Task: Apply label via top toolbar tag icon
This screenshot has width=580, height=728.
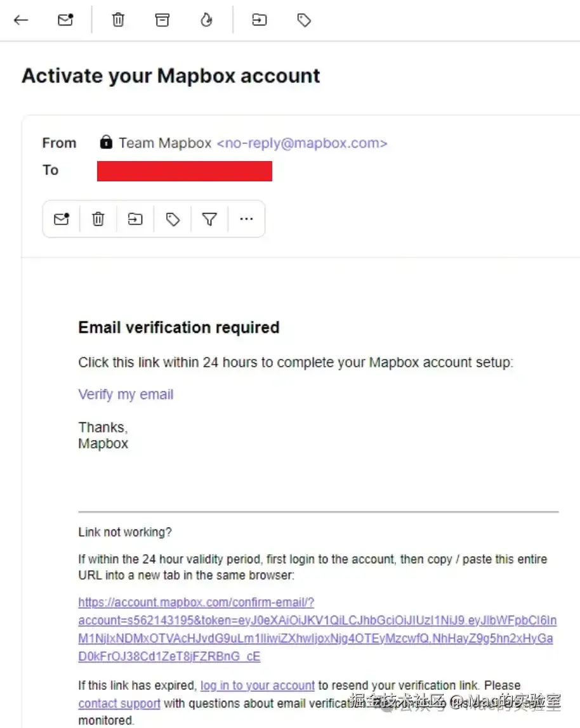Action: tap(304, 20)
